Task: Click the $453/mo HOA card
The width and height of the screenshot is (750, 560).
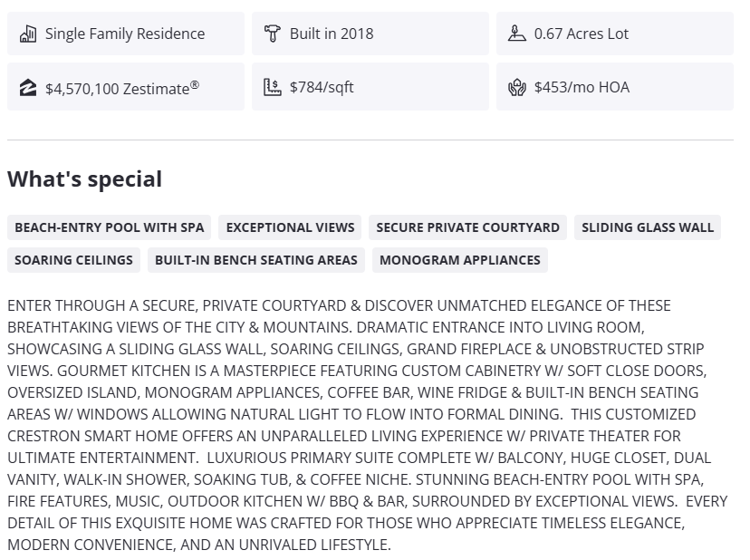Action: click(615, 87)
